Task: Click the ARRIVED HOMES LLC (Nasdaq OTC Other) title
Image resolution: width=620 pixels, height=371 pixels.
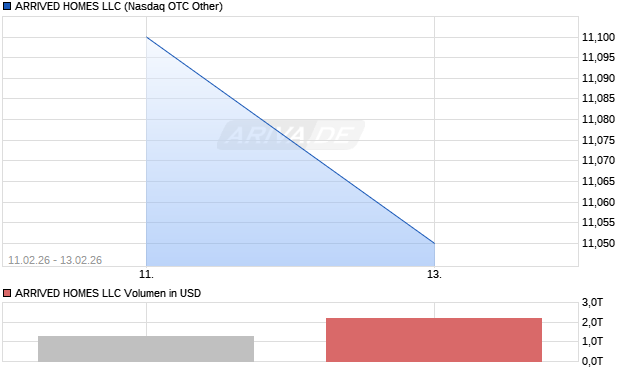Action: 119,6
